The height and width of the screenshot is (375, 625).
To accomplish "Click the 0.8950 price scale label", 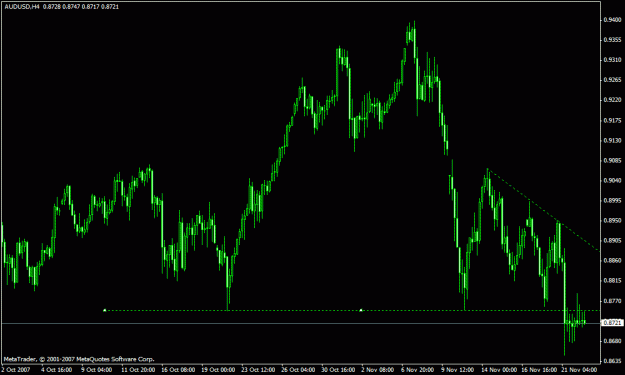I will click(x=612, y=220).
